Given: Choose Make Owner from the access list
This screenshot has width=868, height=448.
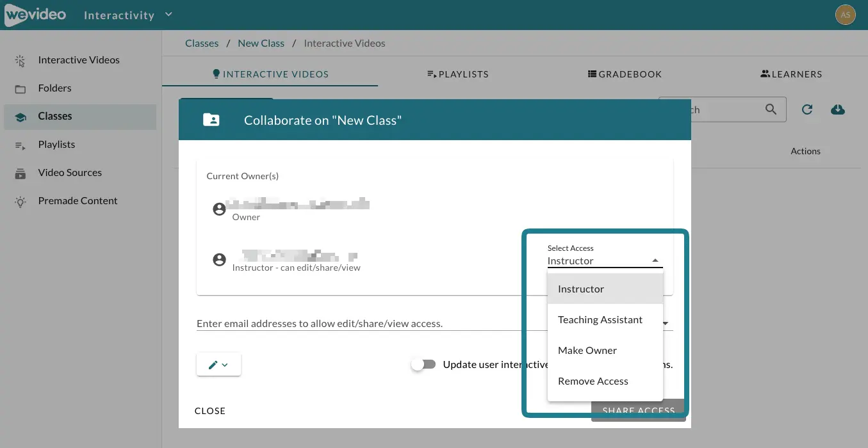Looking at the screenshot, I should [x=605, y=351].
